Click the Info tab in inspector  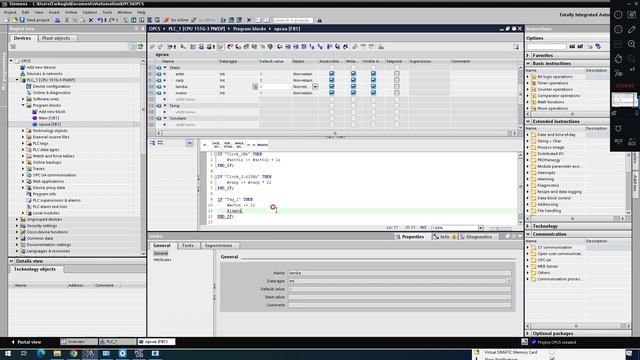click(444, 237)
